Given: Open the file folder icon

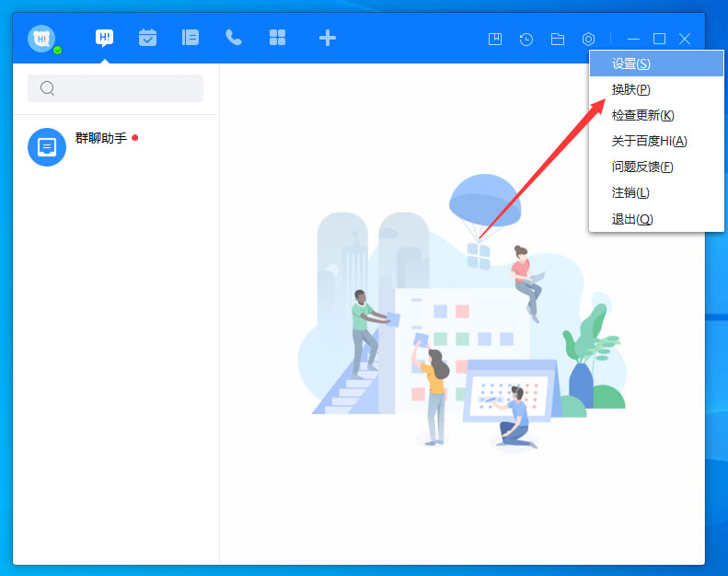Looking at the screenshot, I should pyautogui.click(x=558, y=39).
